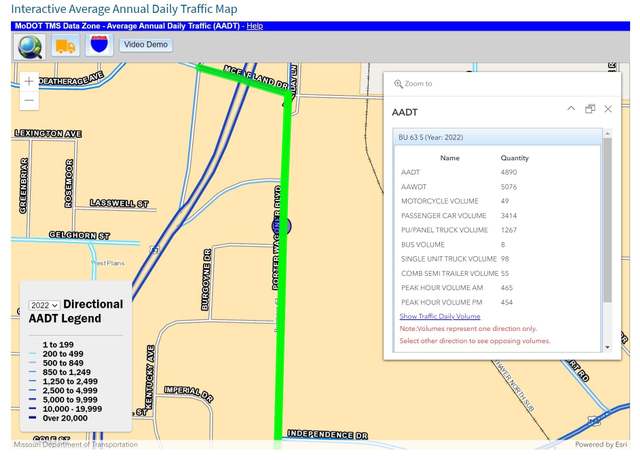Select the COMB SEMI TRAILER VOLUME label
The image size is (640, 460).
click(450, 273)
